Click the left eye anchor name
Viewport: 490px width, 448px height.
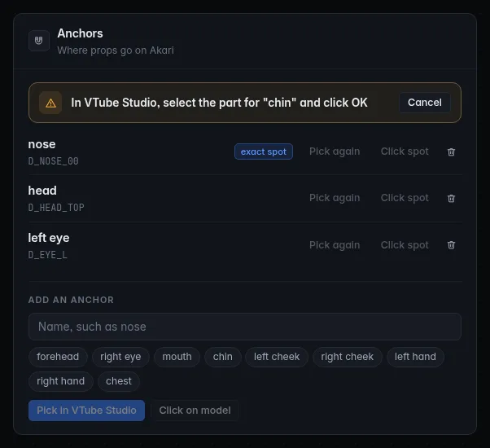click(49, 238)
